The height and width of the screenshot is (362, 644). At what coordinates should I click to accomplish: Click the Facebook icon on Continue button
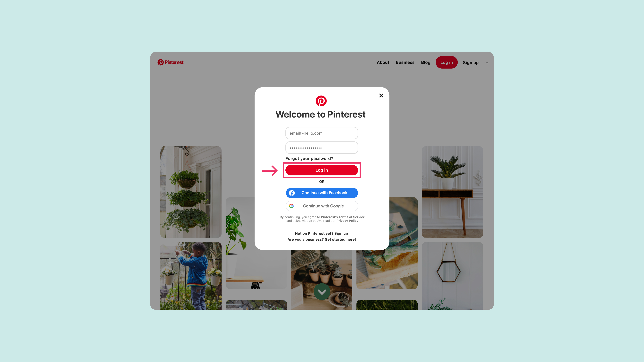(x=292, y=193)
